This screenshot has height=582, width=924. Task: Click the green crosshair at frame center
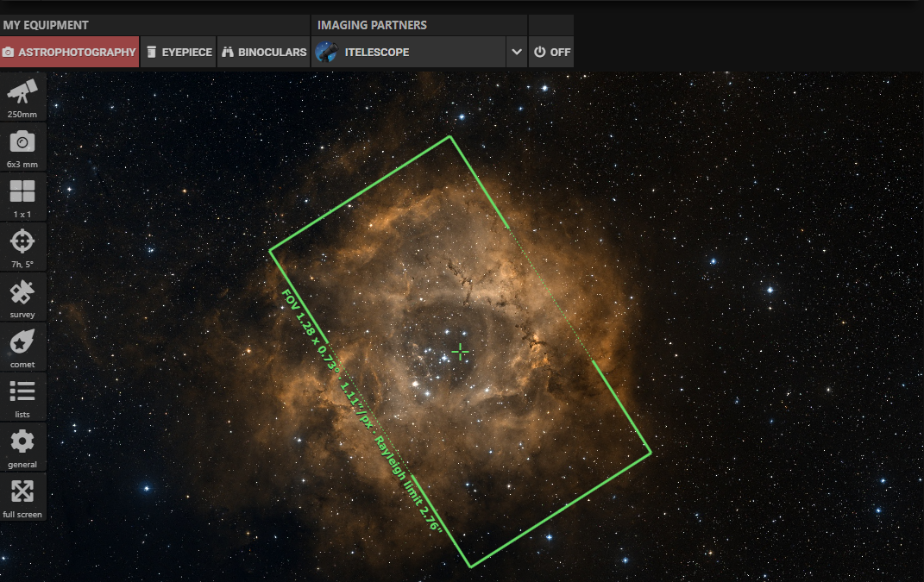pyautogui.click(x=461, y=351)
